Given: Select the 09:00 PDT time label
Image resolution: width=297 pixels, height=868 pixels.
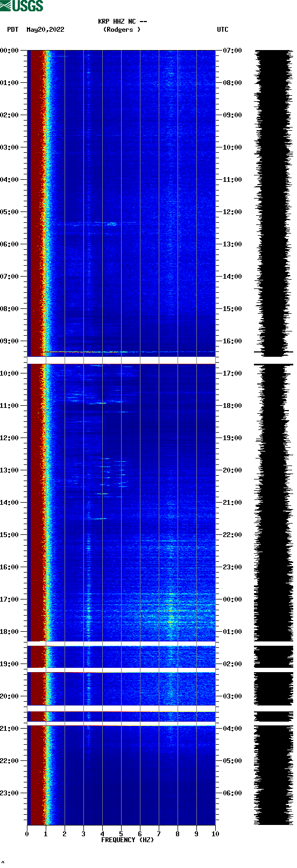Looking at the screenshot, I should click(x=10, y=341).
